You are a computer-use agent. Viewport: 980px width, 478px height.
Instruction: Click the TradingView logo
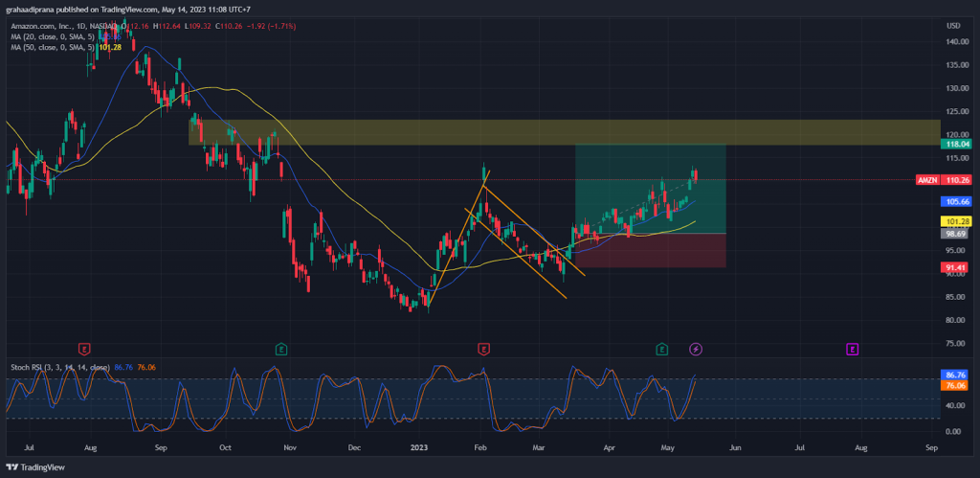point(35,467)
